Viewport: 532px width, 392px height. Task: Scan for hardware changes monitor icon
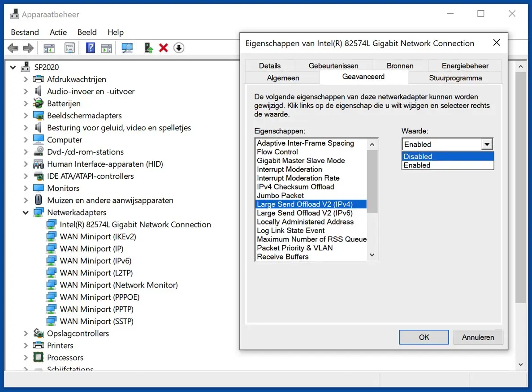coord(127,48)
